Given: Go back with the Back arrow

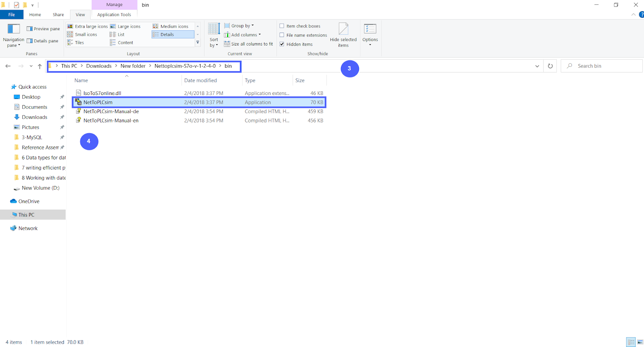Looking at the screenshot, I should coord(8,66).
